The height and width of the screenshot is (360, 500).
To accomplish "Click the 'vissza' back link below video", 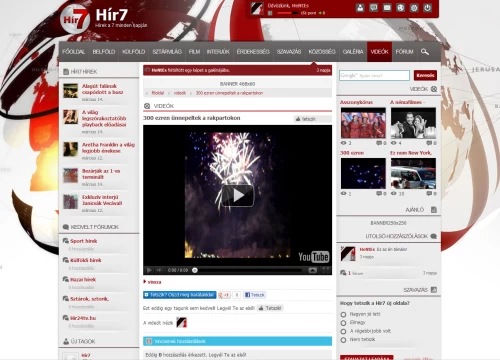I will pos(154,282).
